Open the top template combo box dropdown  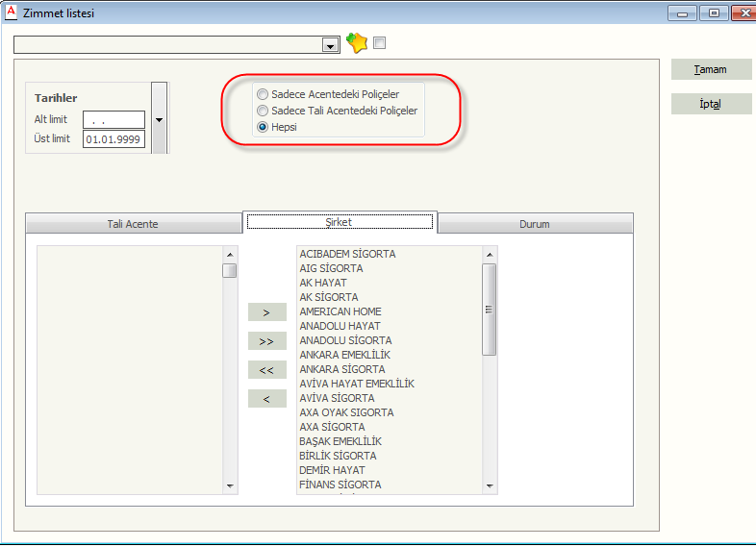(x=331, y=45)
